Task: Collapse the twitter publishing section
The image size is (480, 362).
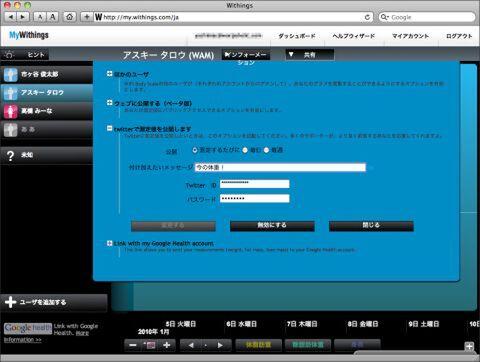Action: coord(109,128)
